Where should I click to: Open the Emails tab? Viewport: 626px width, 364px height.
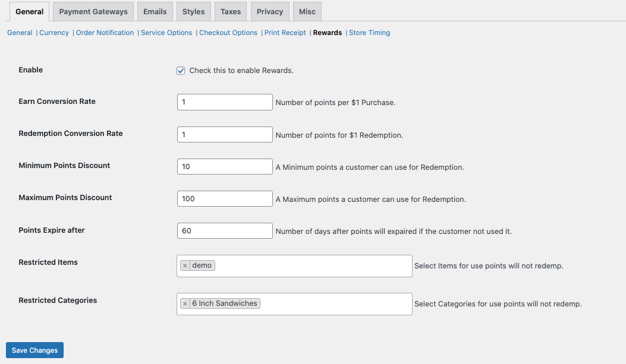click(155, 12)
